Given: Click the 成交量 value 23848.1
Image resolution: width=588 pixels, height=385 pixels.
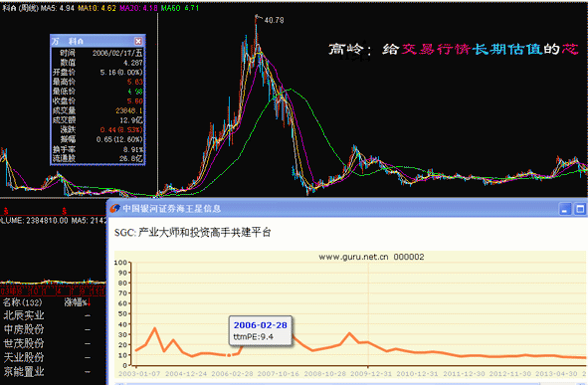Looking at the screenshot, I should click(x=129, y=110).
